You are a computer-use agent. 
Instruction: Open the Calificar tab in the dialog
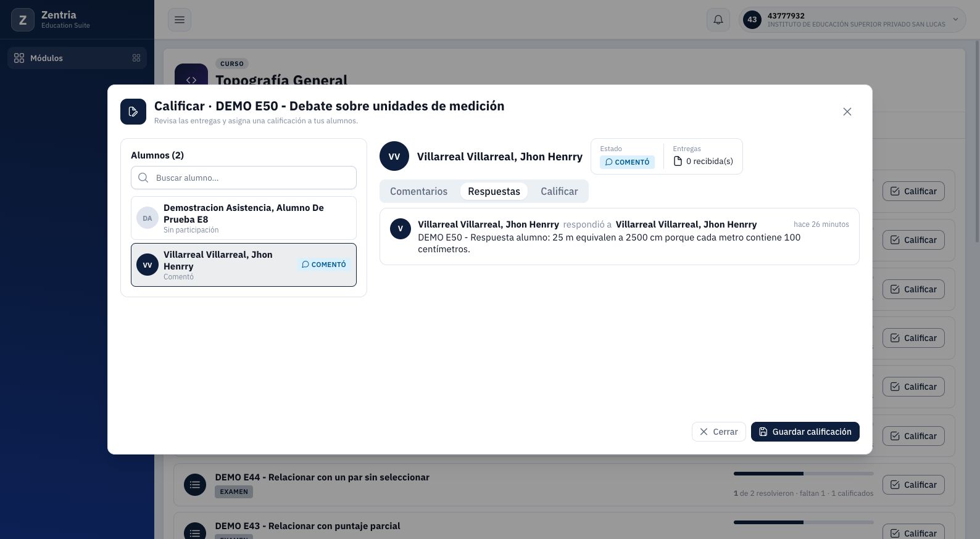559,191
